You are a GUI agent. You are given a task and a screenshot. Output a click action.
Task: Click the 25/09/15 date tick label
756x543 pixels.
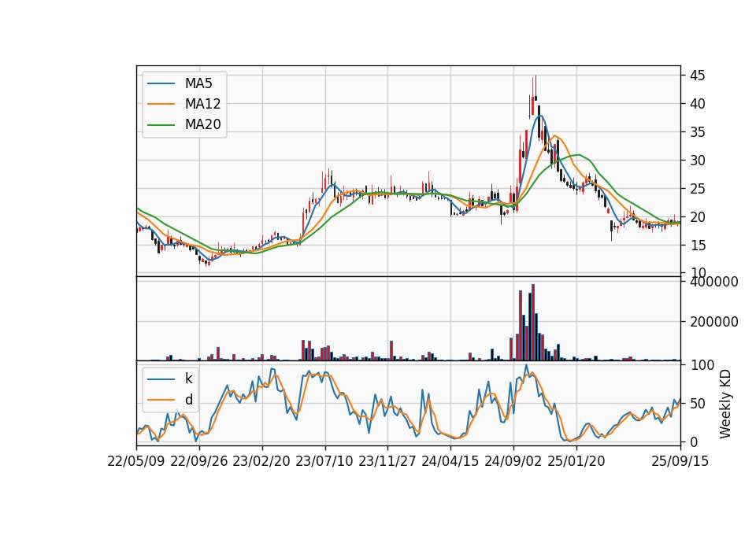680,461
